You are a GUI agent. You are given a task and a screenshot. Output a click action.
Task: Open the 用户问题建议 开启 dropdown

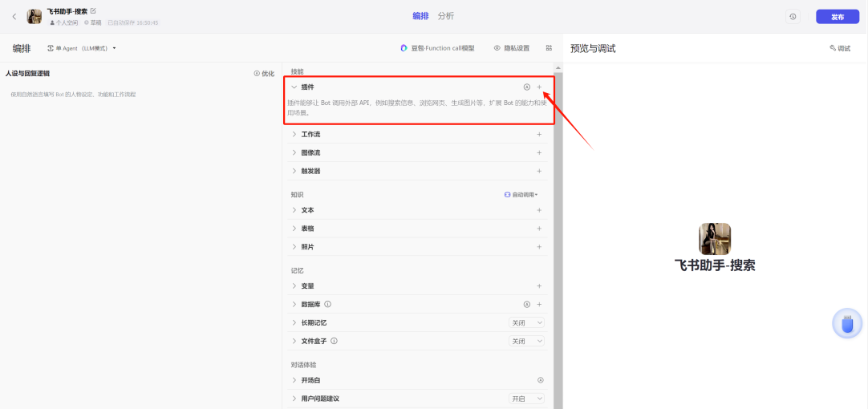527,399
